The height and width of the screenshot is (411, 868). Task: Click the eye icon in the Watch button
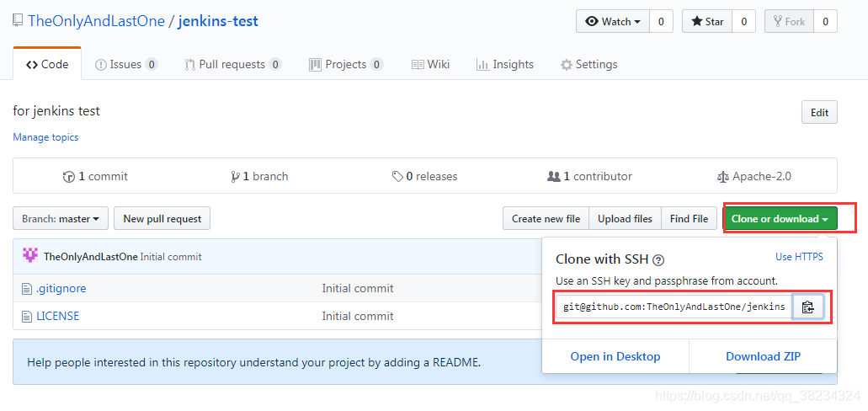tap(593, 22)
